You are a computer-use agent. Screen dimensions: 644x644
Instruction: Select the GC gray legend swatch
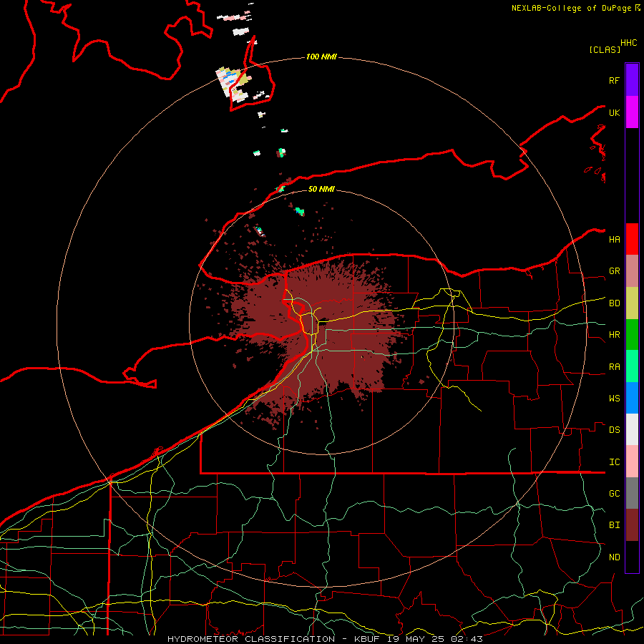click(x=632, y=493)
